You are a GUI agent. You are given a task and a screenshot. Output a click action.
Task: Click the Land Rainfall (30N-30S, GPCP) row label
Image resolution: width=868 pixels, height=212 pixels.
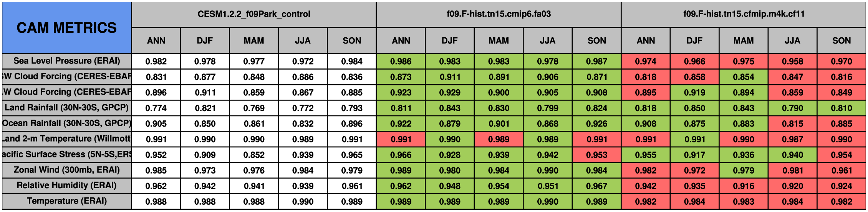click(66, 108)
